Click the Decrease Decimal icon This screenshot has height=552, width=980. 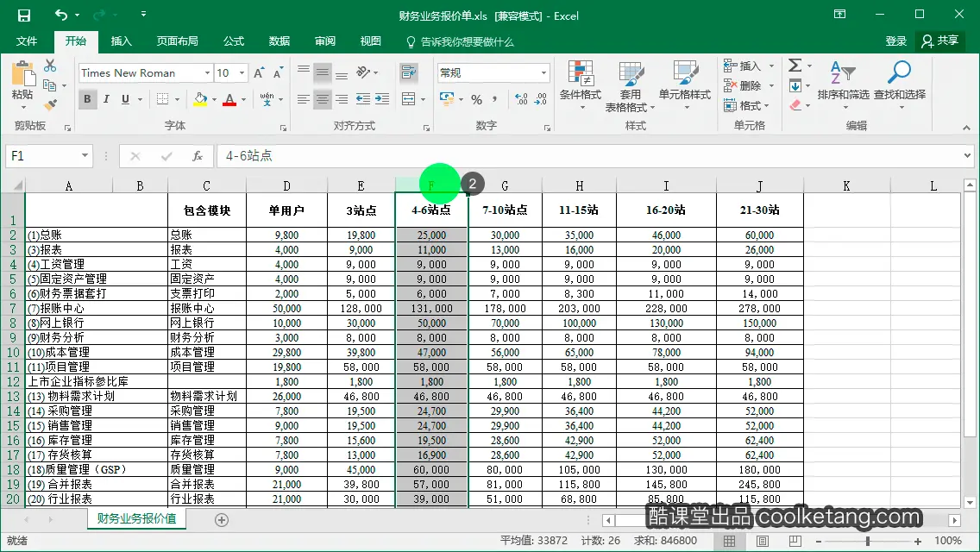[541, 99]
